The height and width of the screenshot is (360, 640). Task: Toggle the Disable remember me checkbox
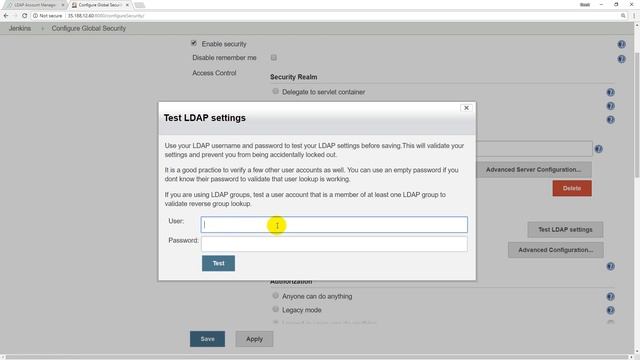[x=273, y=58]
